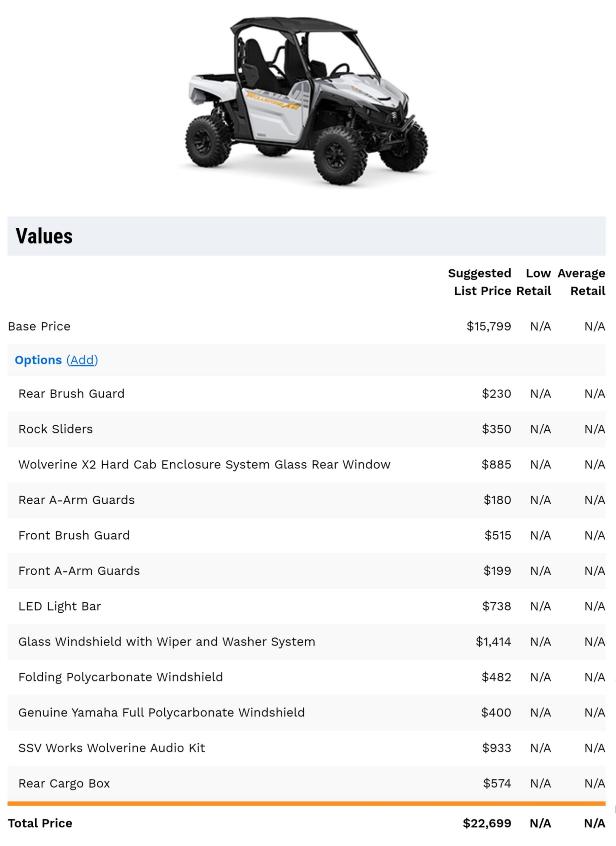
Task: Click the Options section label
Action: pyautogui.click(x=38, y=360)
